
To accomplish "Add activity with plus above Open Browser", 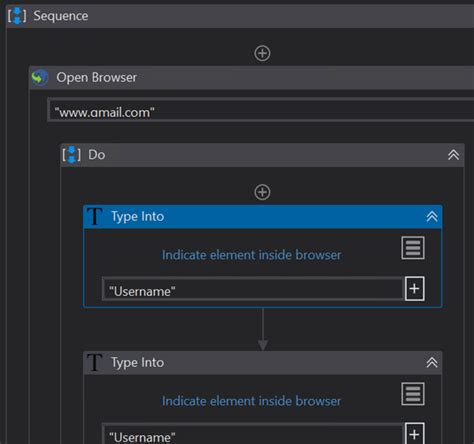I will (262, 53).
